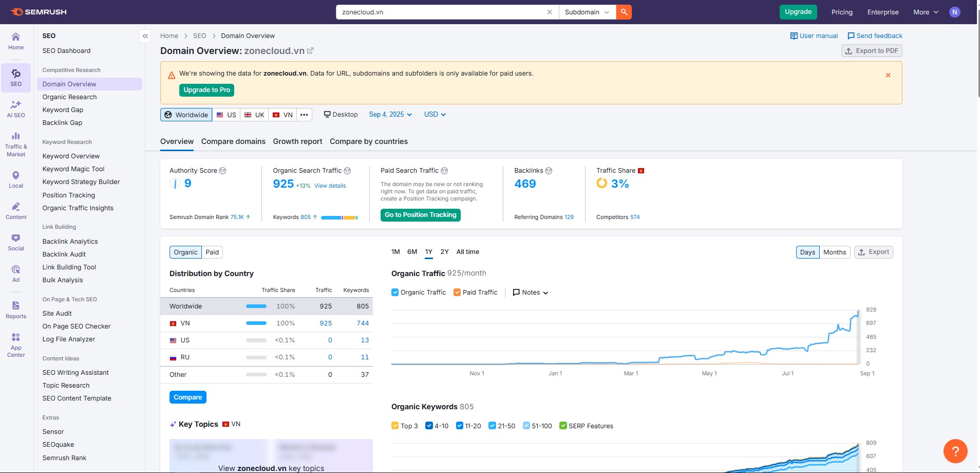Open zonecloud.vn external link icon
Image resolution: width=980 pixels, height=473 pixels.
click(x=310, y=50)
